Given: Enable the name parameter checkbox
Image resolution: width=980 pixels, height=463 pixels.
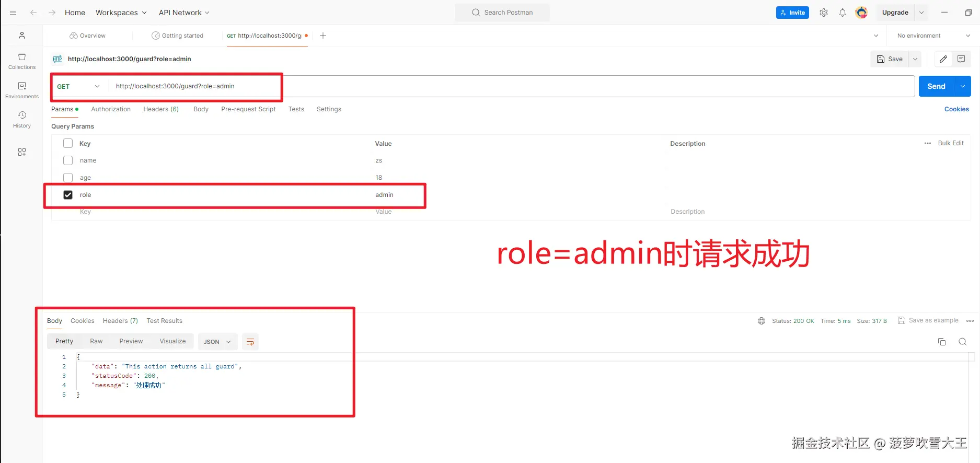Looking at the screenshot, I should [68, 160].
